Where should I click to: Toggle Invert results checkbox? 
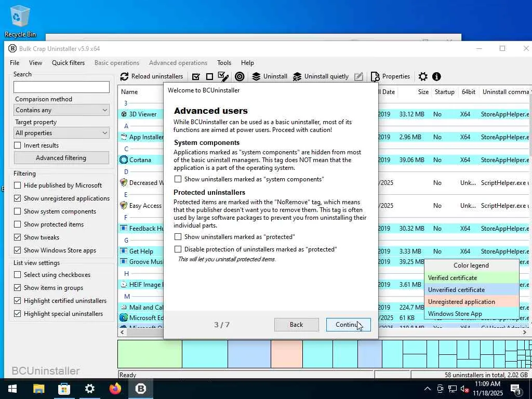click(17, 145)
